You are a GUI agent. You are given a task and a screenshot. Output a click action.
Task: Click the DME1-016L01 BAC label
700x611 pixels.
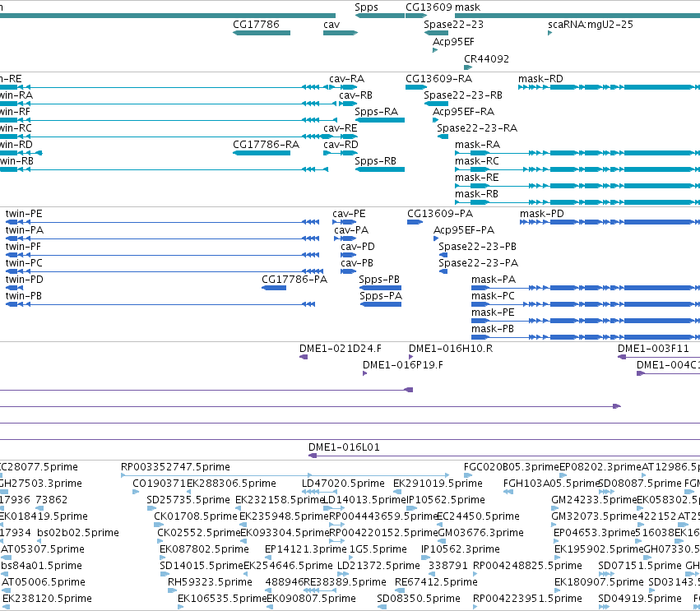344,447
